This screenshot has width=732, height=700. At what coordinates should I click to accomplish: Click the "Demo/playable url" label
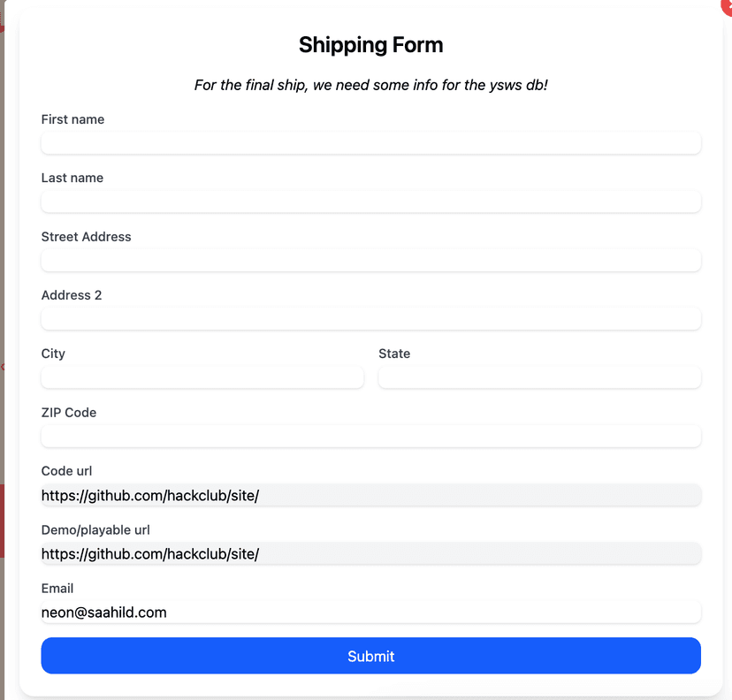click(95, 530)
